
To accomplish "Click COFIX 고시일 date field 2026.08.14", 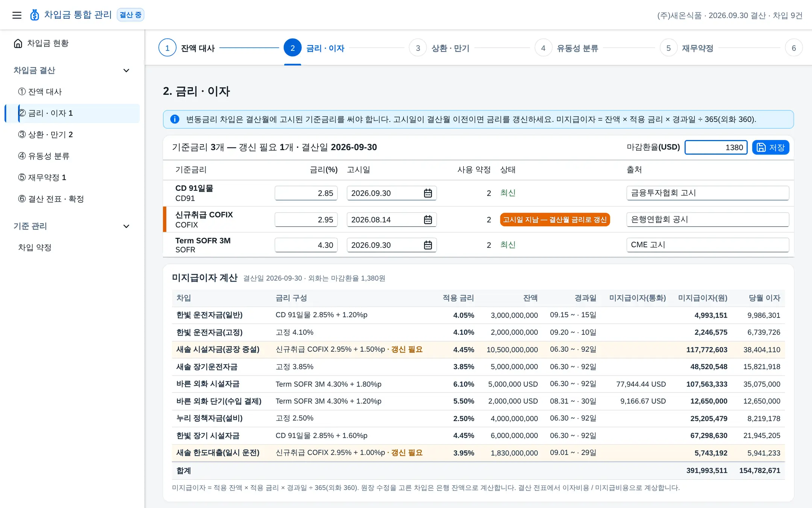I will 391,219.
